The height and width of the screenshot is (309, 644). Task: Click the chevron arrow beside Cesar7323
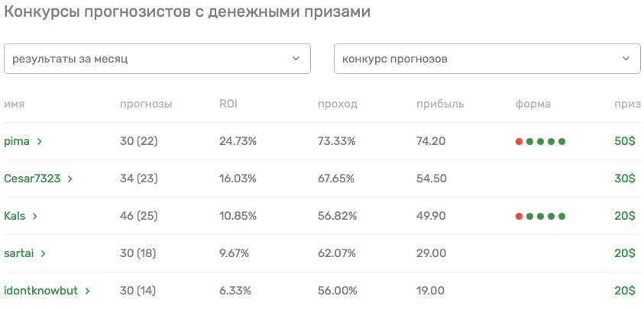70,179
